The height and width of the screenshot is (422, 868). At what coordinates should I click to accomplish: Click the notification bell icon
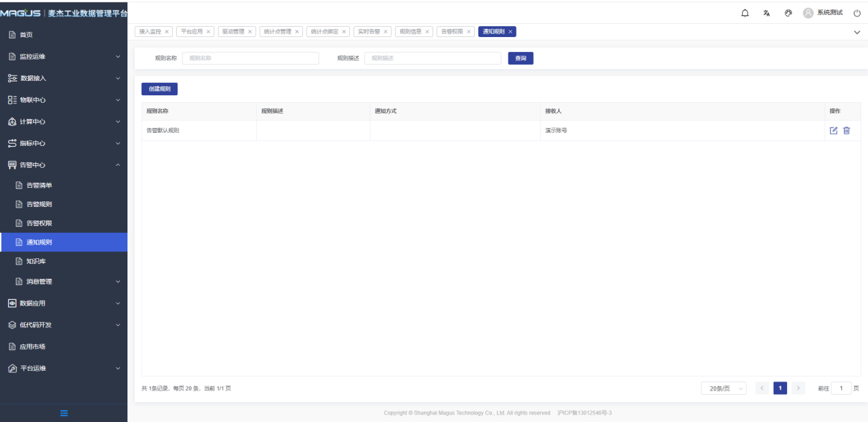(x=745, y=13)
